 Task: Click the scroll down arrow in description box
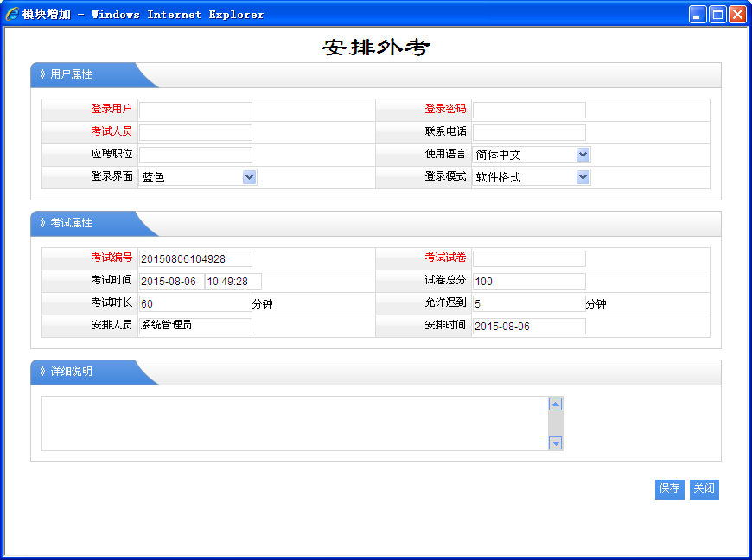tap(556, 443)
